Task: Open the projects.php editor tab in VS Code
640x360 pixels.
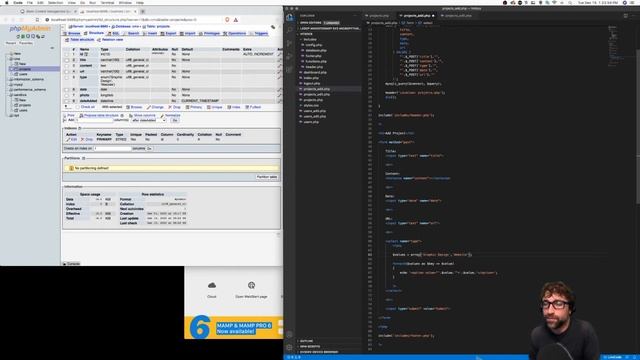Action: point(379,16)
